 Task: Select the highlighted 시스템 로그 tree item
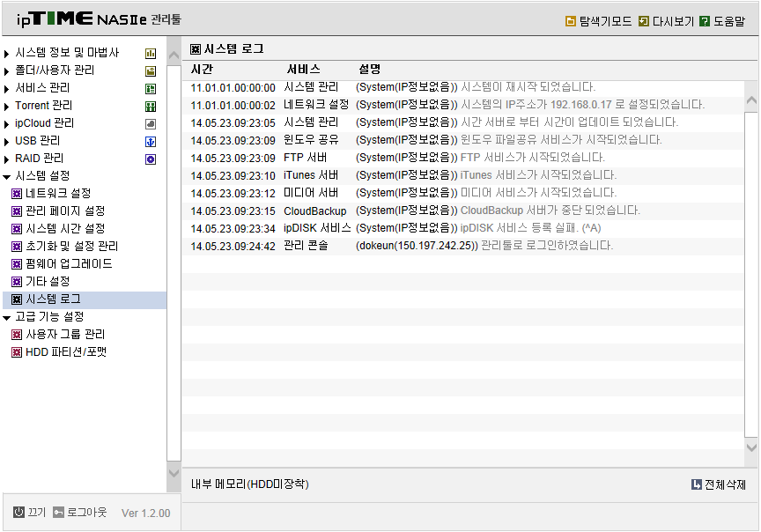(x=85, y=299)
